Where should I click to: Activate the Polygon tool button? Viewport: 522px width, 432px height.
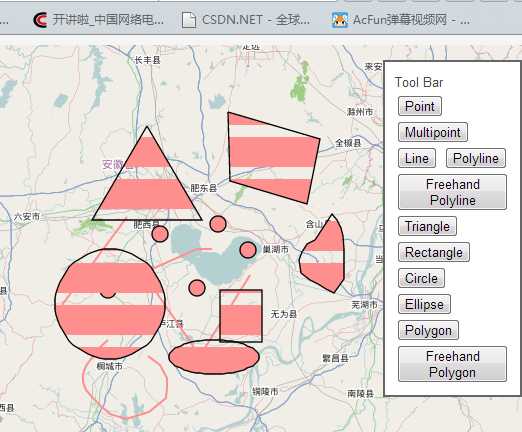[428, 330]
